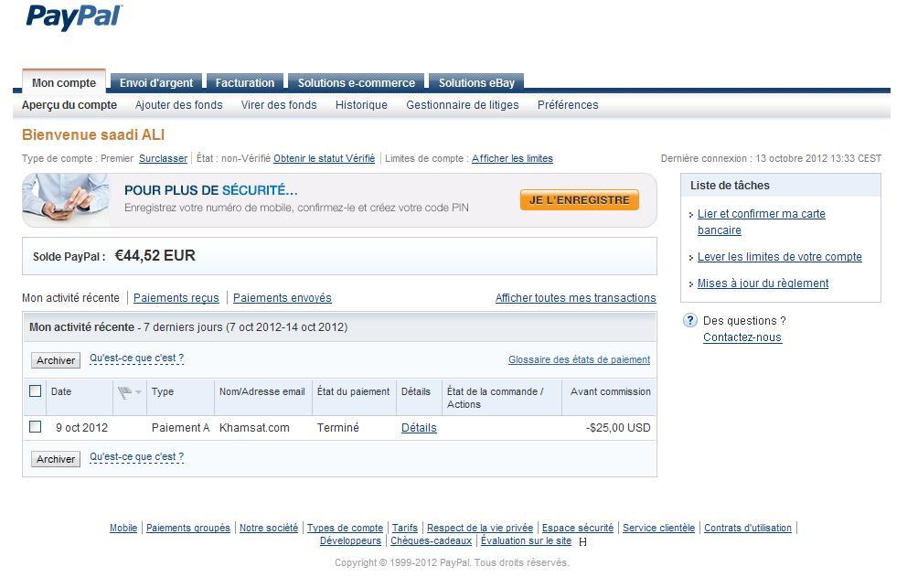The image size is (918, 588).
Task: Click the Liste de tâches panel heading
Action: tap(730, 185)
